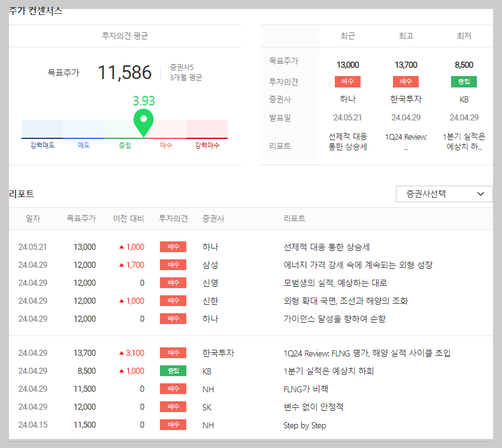Click the 매도 label under the opinion bar
This screenshot has height=448, width=502.
pos(83,146)
